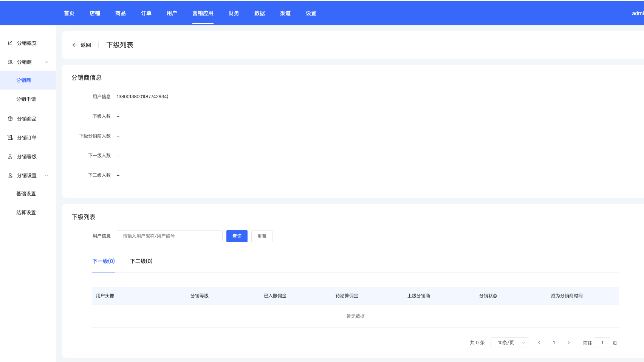Focus the 用户昵称/用户编号 search field
This screenshot has height=362, width=644.
click(169, 236)
